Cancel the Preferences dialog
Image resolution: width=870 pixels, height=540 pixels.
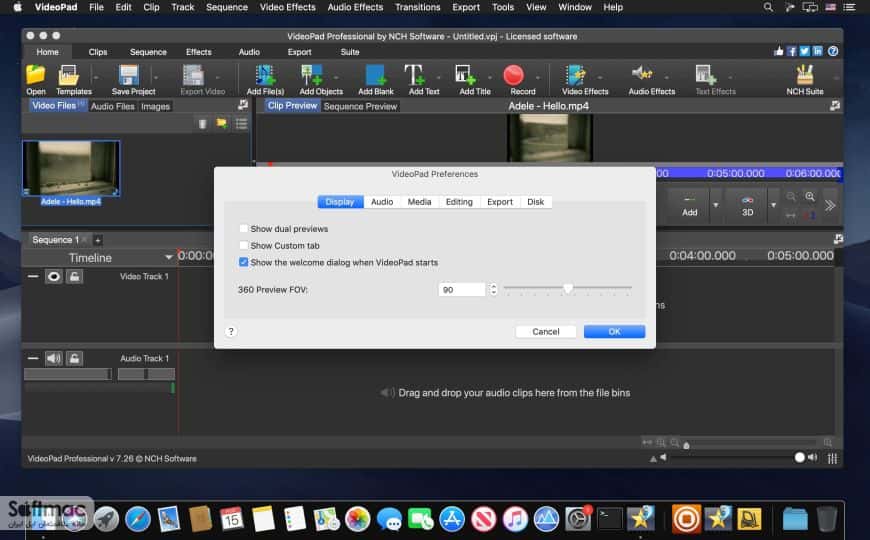tap(546, 331)
